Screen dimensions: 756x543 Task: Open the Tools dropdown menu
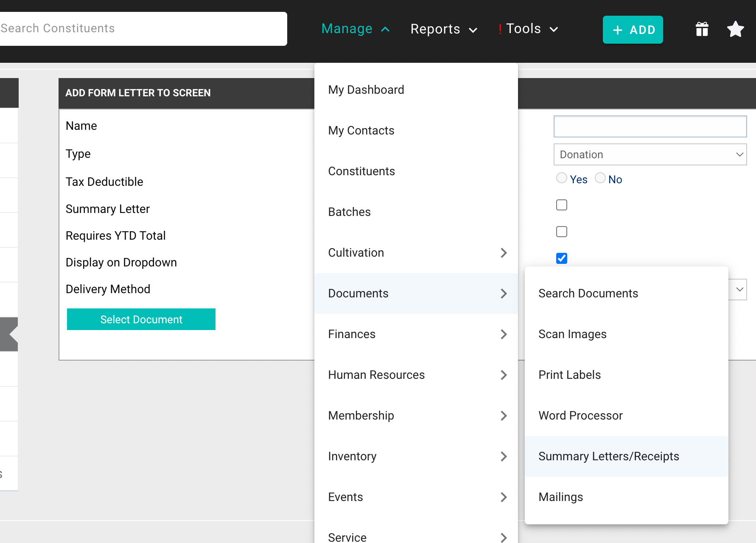(x=528, y=29)
